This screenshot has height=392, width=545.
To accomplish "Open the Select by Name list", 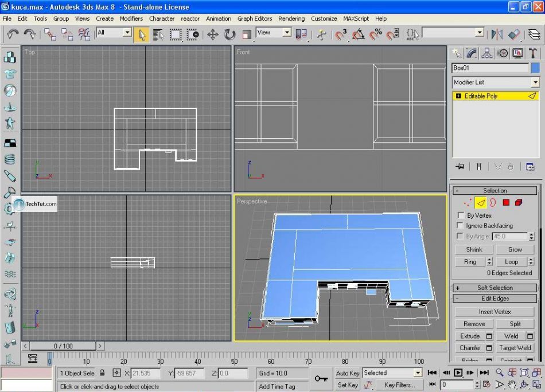I will coord(158,35).
